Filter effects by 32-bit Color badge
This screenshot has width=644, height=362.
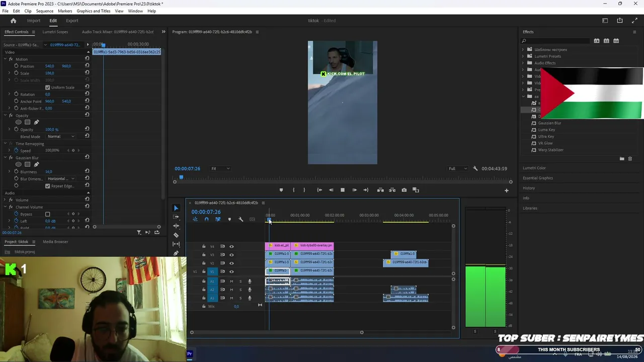coord(606,41)
